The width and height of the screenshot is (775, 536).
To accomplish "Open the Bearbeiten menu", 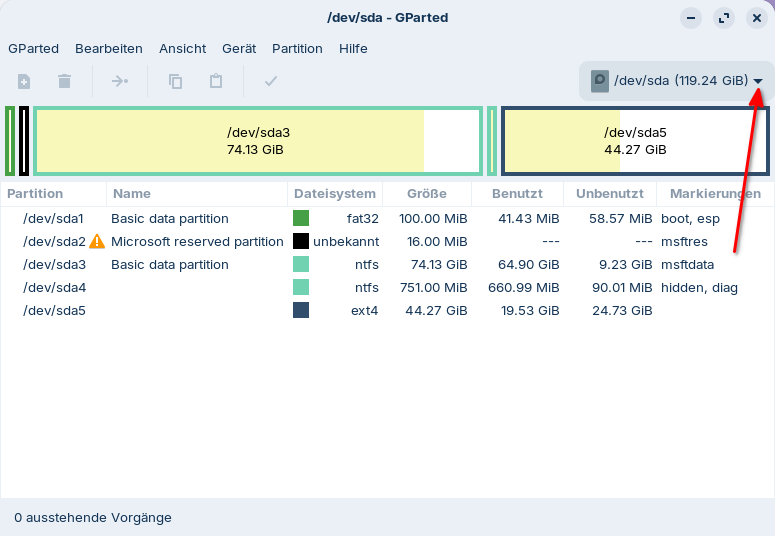I will coord(109,48).
